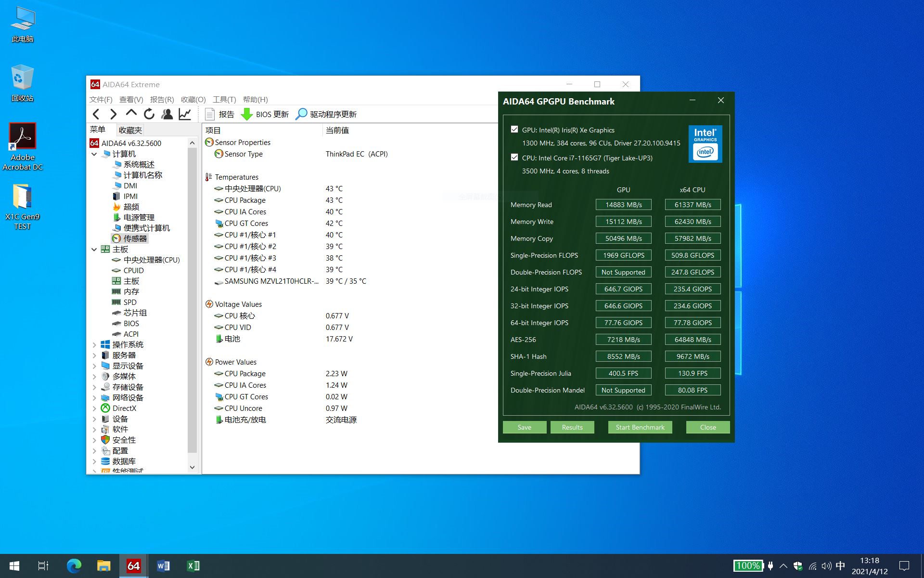This screenshot has height=578, width=924.
Task: Open the Adobe Acrobat DC desktop icon
Action: (23, 147)
